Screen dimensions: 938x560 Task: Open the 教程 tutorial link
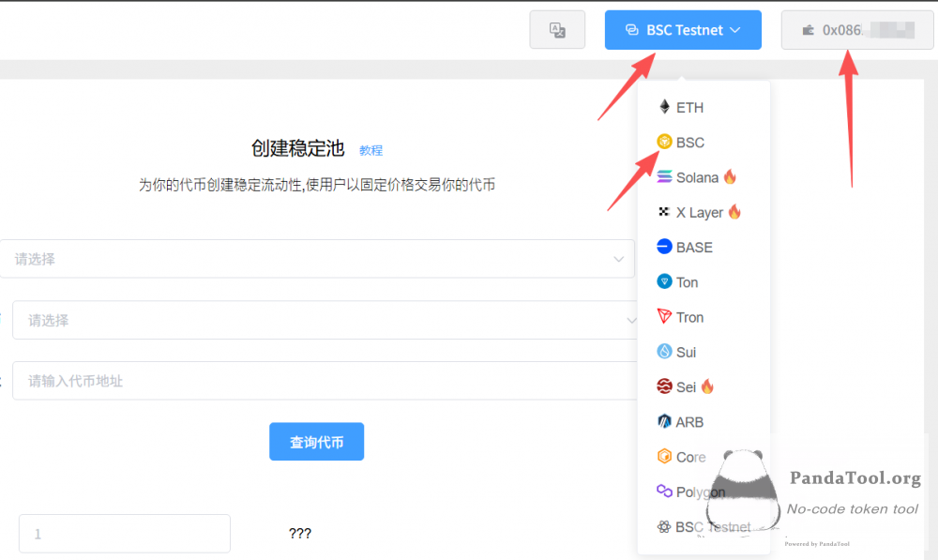[371, 150]
